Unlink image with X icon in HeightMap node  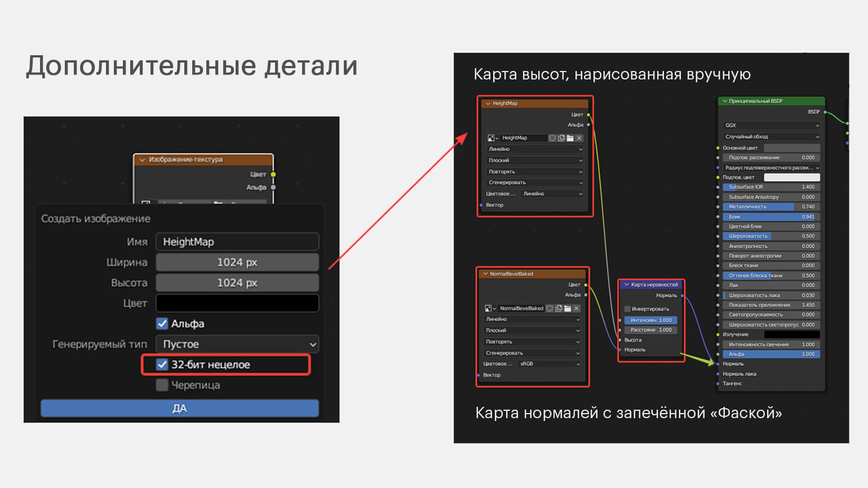[x=579, y=138]
